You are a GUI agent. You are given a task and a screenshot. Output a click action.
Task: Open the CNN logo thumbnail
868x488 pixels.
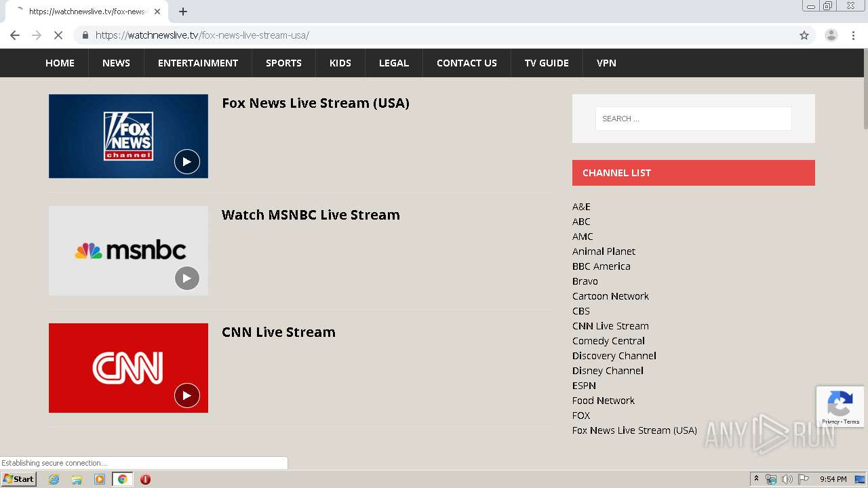[128, 368]
